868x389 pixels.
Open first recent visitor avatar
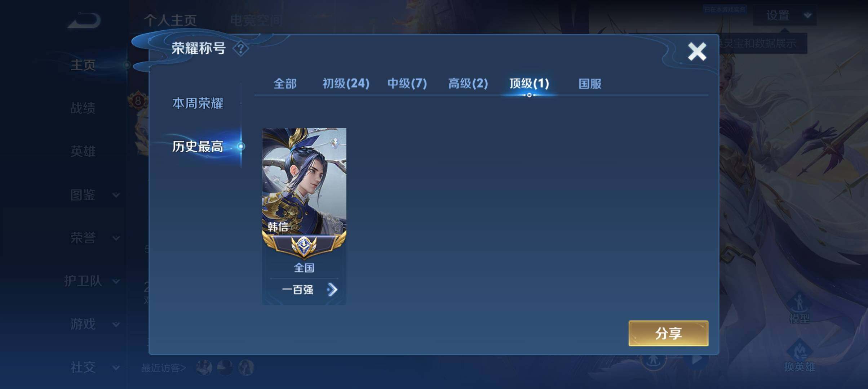[x=204, y=367]
